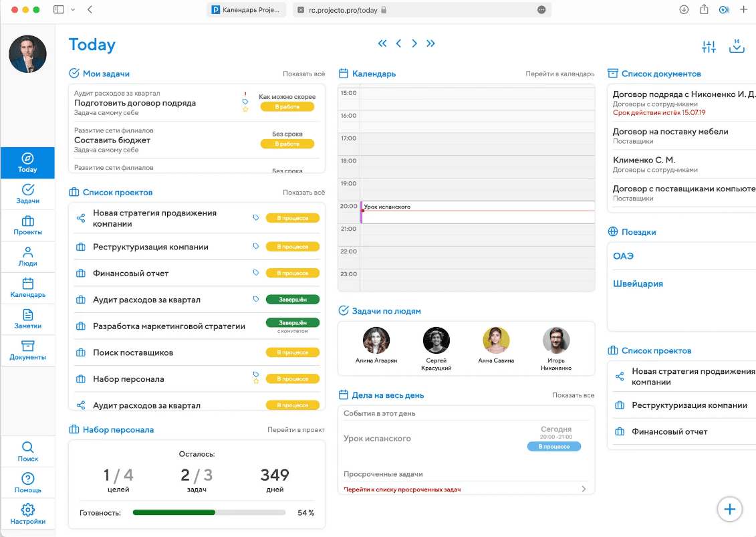Click Показать всё next to Мои задачи
The image size is (756, 537).
click(303, 74)
